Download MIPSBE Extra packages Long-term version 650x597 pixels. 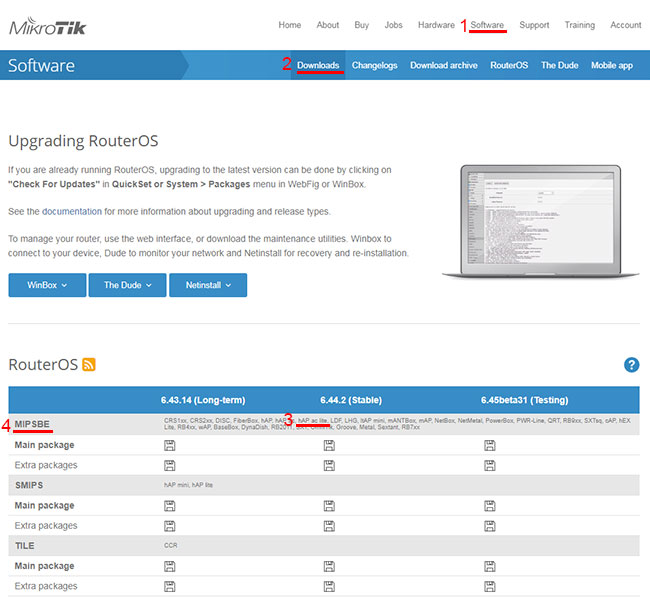(170, 465)
